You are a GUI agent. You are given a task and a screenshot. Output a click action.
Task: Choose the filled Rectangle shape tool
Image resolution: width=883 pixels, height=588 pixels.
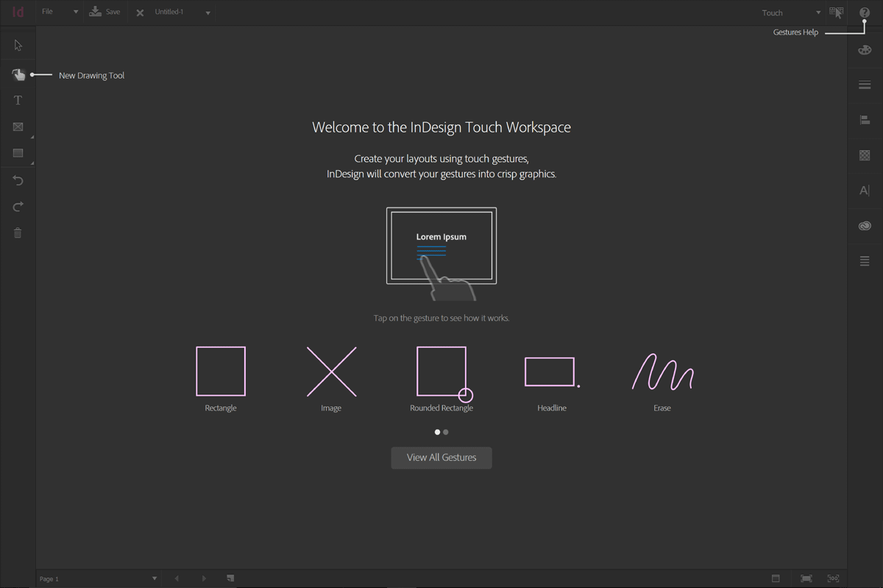click(18, 153)
